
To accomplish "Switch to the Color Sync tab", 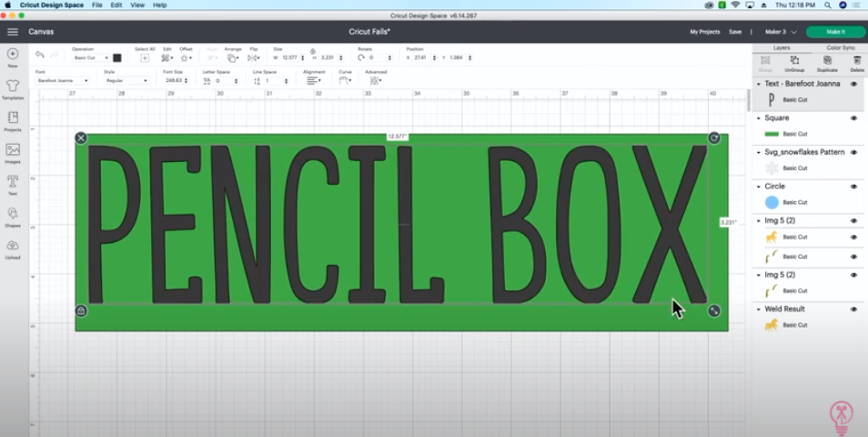I will click(841, 48).
